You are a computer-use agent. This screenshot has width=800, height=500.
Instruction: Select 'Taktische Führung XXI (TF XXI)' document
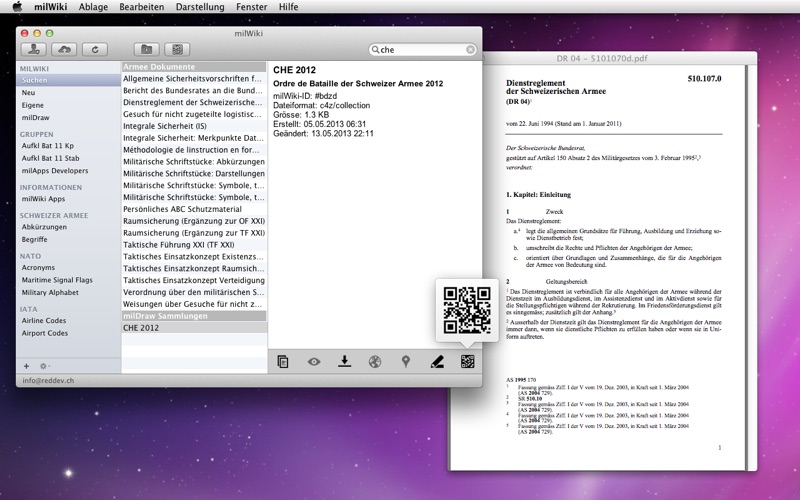[194, 244]
